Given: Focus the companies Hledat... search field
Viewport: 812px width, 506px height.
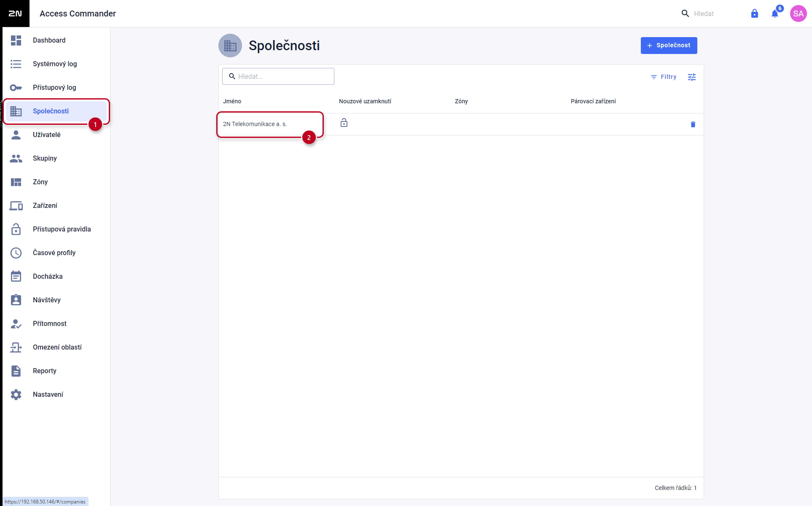Looking at the screenshot, I should tap(278, 76).
